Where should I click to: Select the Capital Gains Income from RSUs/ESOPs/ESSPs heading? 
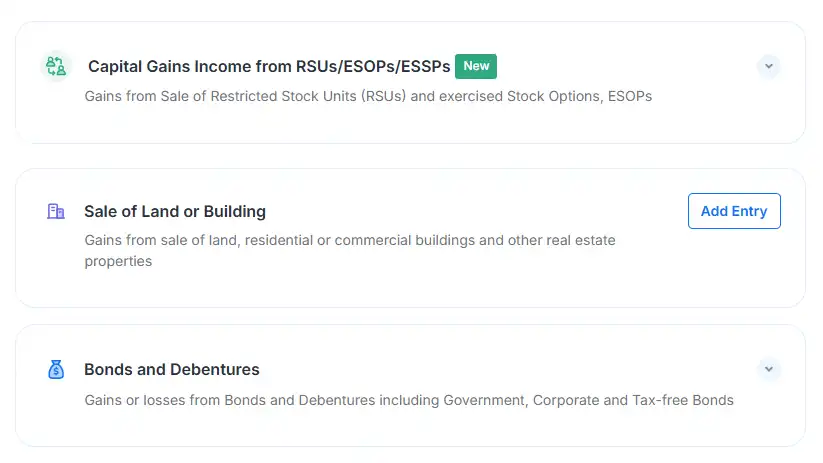pos(269,67)
